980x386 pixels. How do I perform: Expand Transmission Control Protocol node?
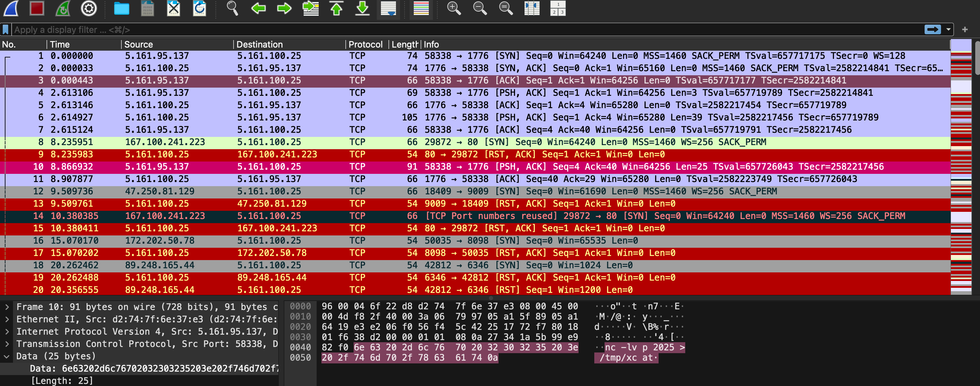(x=7, y=344)
